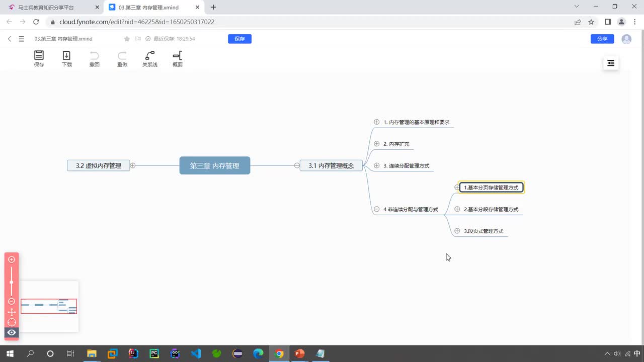The image size is (644, 362).
Task: Expand node 2.基本分段存储管理方式
Action: click(x=457, y=209)
